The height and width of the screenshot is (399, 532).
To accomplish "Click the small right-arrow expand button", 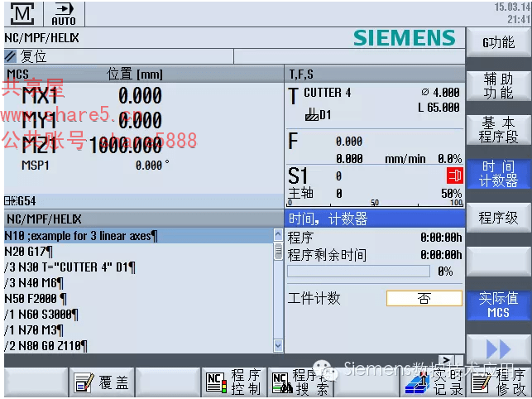I will [446, 360].
